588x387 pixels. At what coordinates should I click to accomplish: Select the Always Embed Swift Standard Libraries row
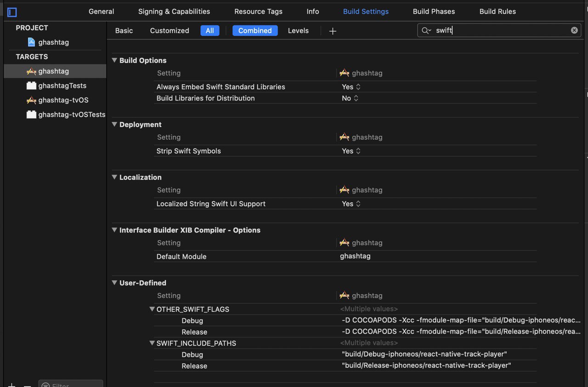345,87
